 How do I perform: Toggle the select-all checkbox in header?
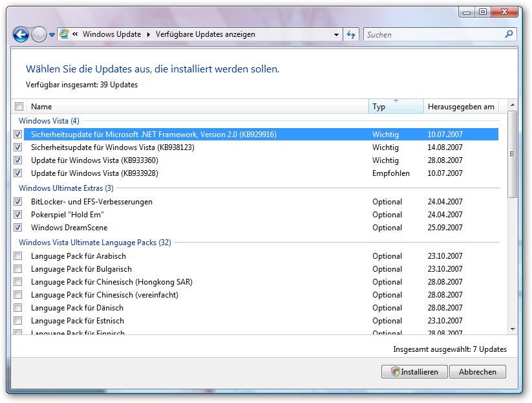19,107
